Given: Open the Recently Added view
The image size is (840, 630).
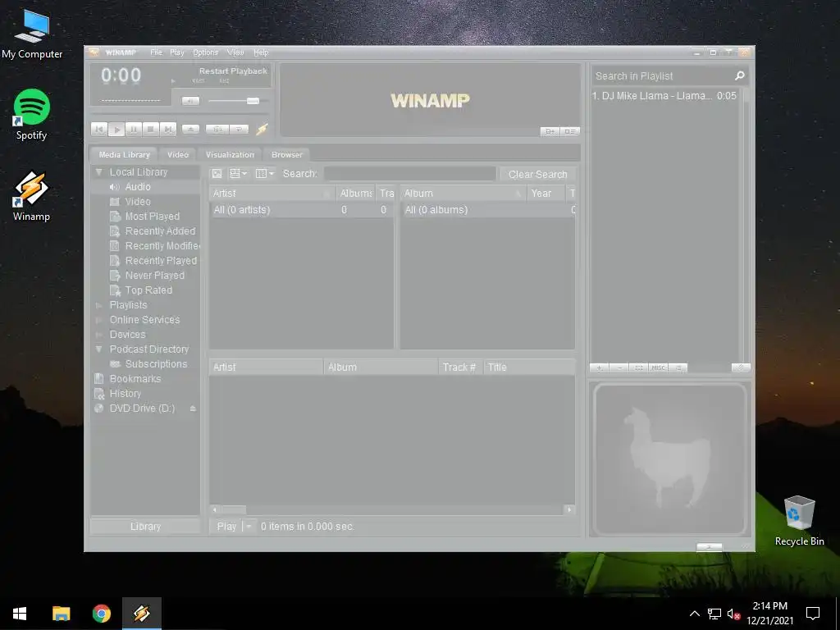Looking at the screenshot, I should pyautogui.click(x=160, y=231).
